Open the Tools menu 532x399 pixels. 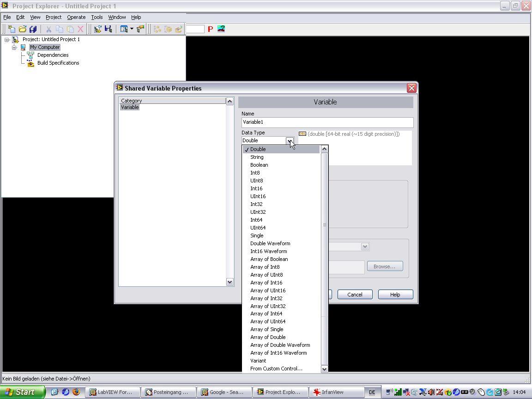click(97, 17)
